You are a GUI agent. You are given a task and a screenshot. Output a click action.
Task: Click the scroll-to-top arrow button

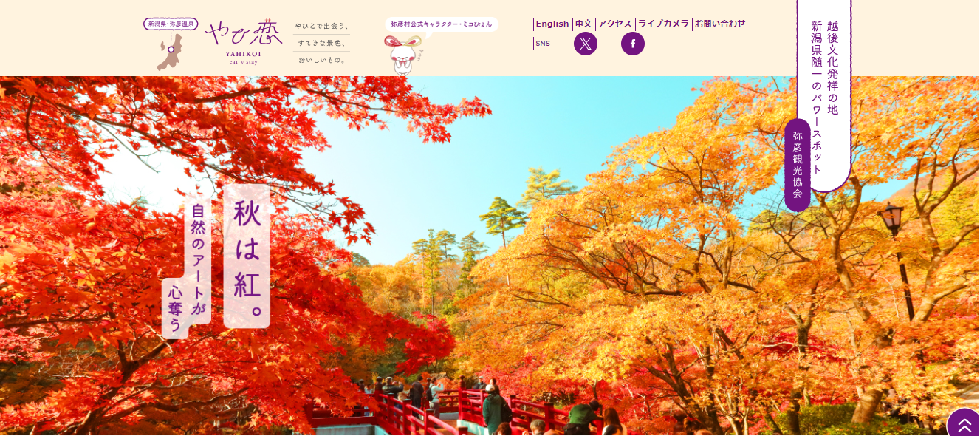[964, 426]
